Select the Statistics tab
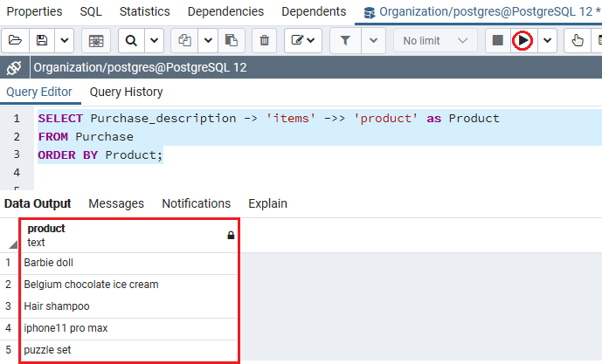 pos(145,11)
